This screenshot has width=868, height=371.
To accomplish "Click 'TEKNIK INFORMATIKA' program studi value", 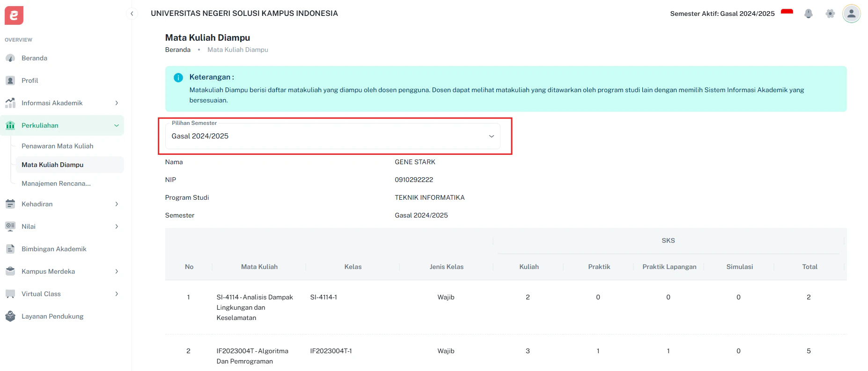I will pyautogui.click(x=430, y=197).
